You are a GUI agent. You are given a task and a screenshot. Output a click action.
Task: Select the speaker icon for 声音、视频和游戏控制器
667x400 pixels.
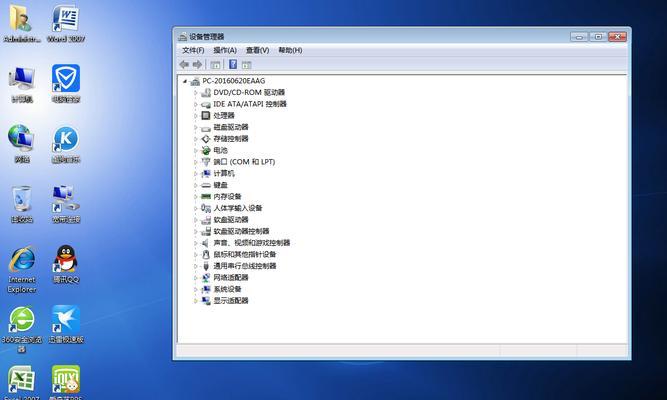(x=206, y=243)
